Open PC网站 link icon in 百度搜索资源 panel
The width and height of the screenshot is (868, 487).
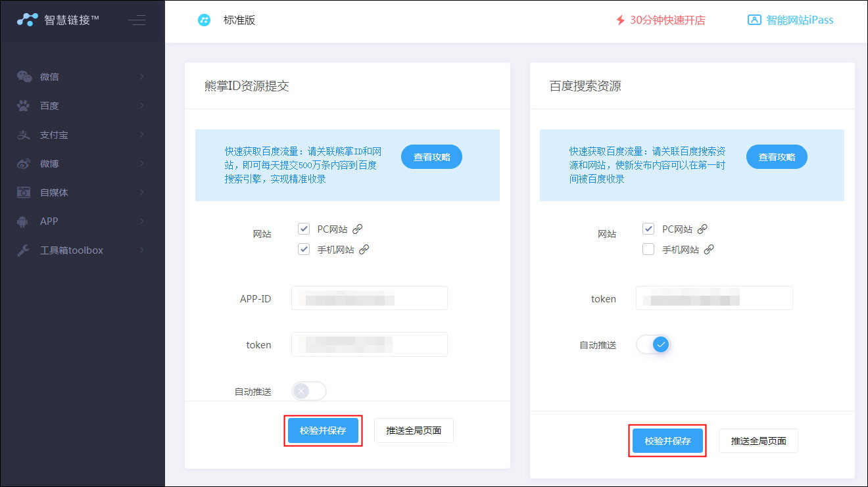(x=702, y=229)
